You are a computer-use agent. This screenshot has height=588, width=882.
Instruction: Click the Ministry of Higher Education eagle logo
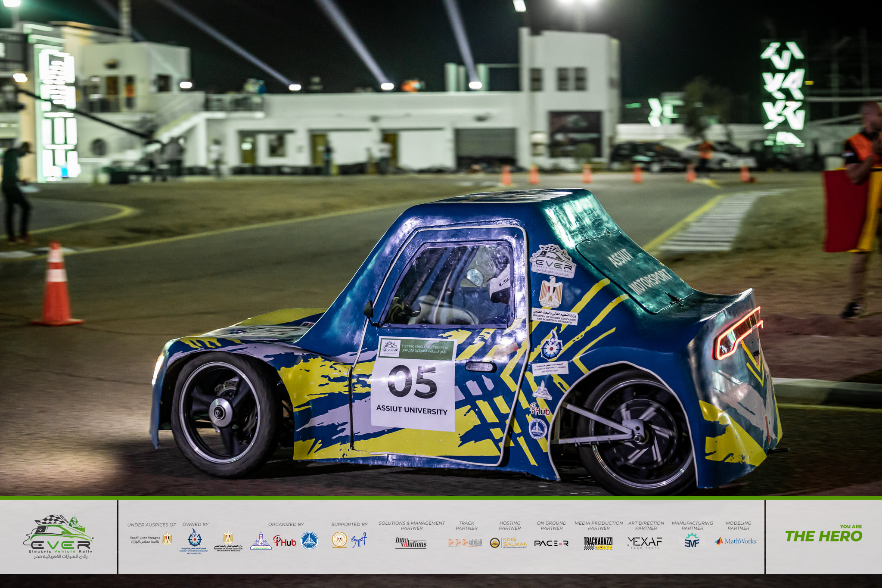click(x=228, y=541)
